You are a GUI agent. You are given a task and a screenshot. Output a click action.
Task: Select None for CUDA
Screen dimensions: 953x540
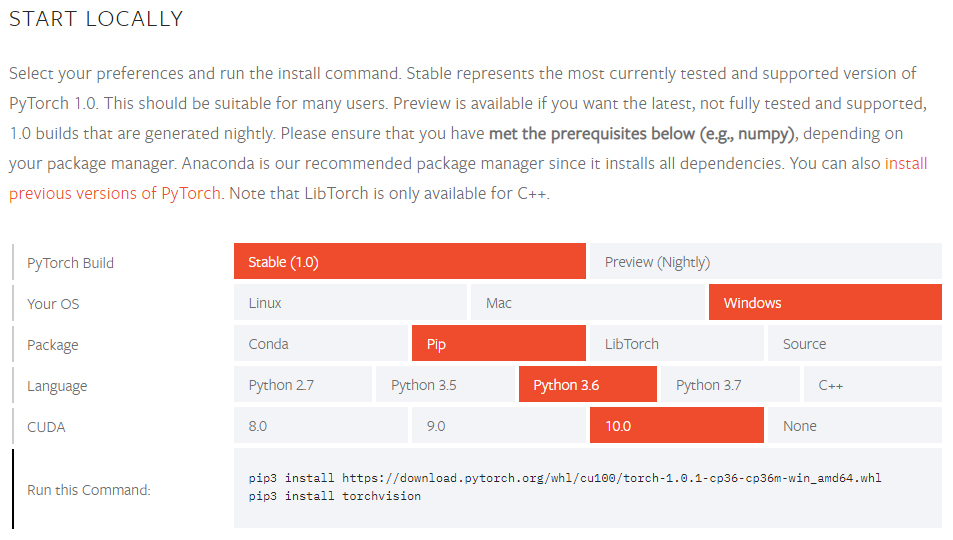[x=854, y=426]
